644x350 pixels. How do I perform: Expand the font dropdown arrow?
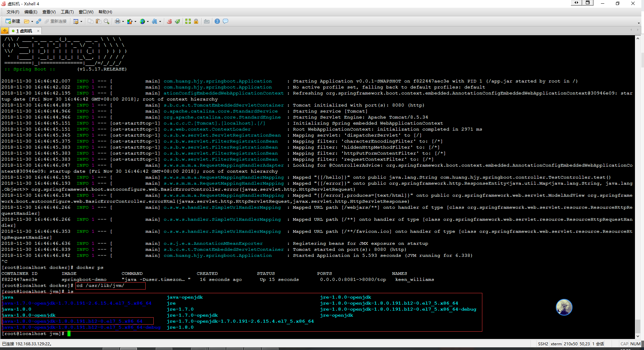160,21
